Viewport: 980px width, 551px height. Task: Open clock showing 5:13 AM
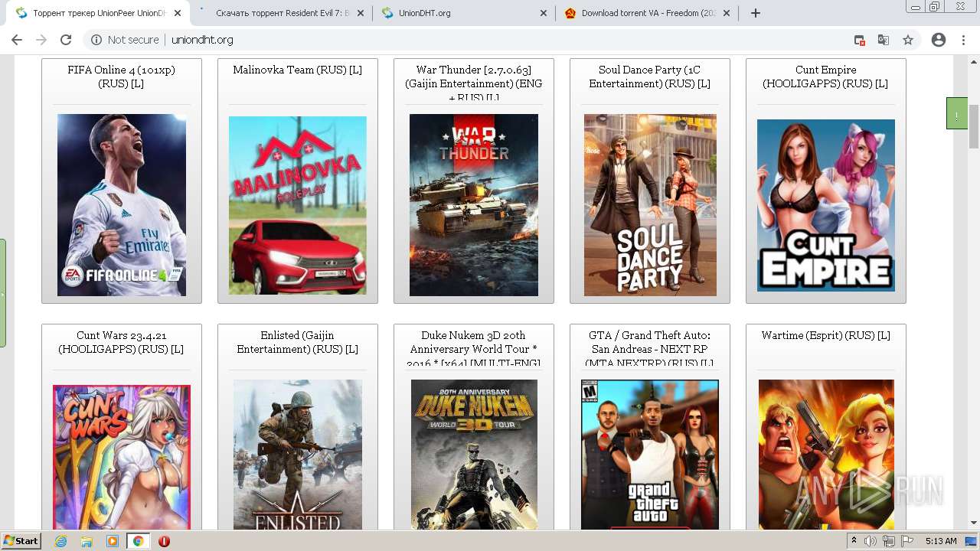941,541
